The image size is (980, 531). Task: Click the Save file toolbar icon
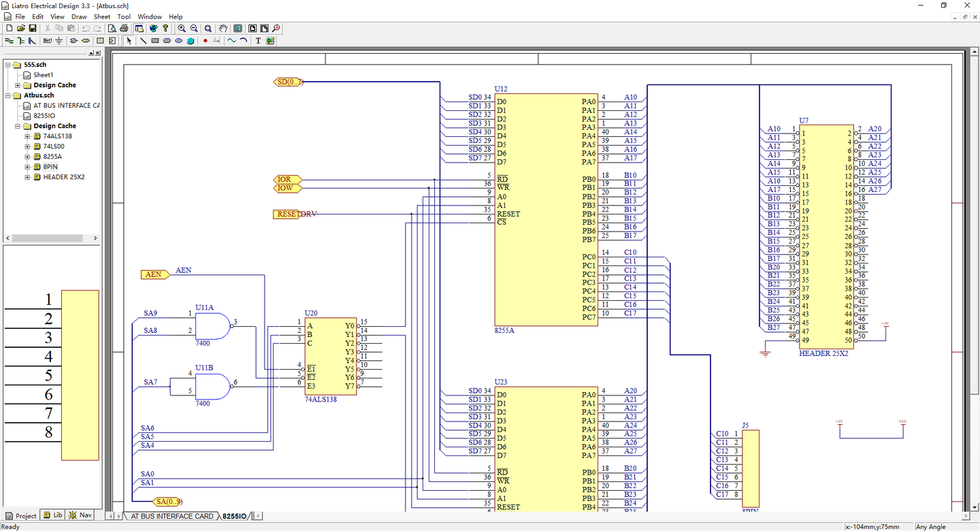point(33,29)
